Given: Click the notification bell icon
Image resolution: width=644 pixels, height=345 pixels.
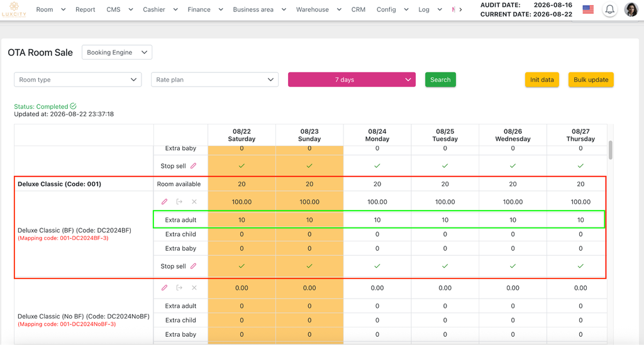Looking at the screenshot, I should (610, 9).
